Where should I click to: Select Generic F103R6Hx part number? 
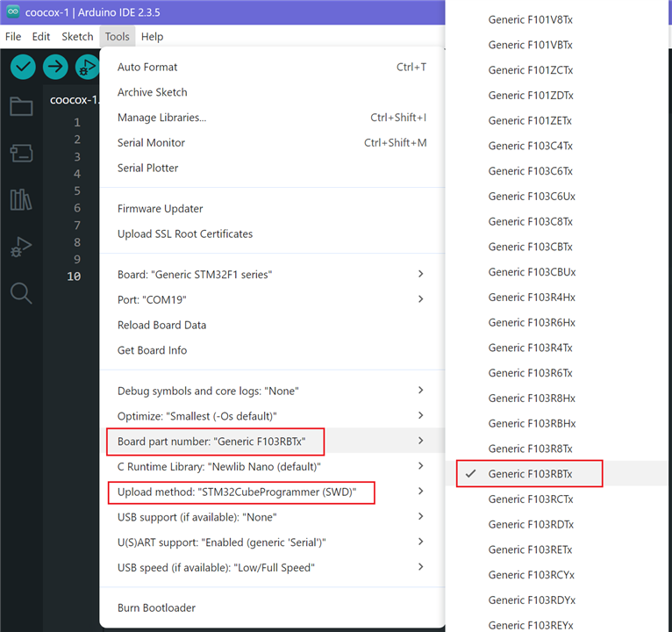(556, 322)
